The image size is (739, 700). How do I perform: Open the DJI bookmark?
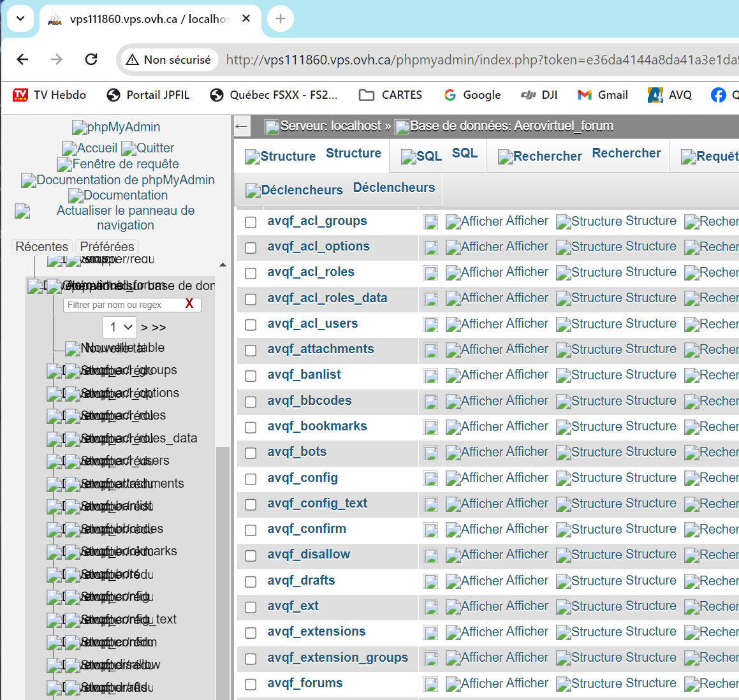[x=539, y=95]
